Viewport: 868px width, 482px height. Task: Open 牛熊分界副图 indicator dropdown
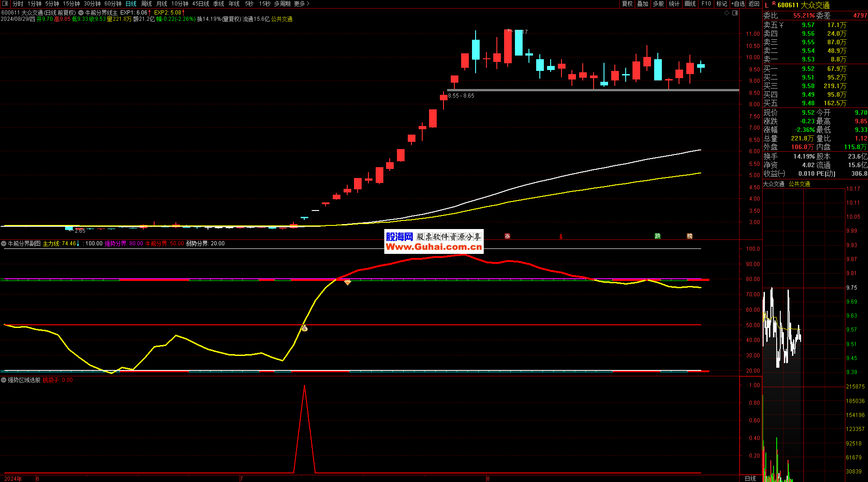coord(4,243)
